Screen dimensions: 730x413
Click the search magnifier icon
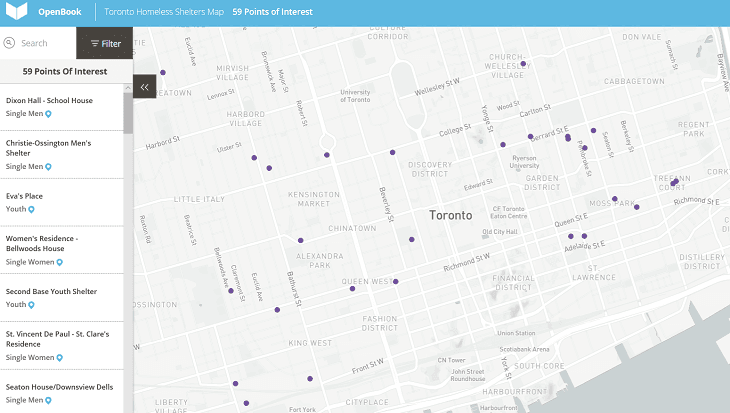tap(9, 43)
